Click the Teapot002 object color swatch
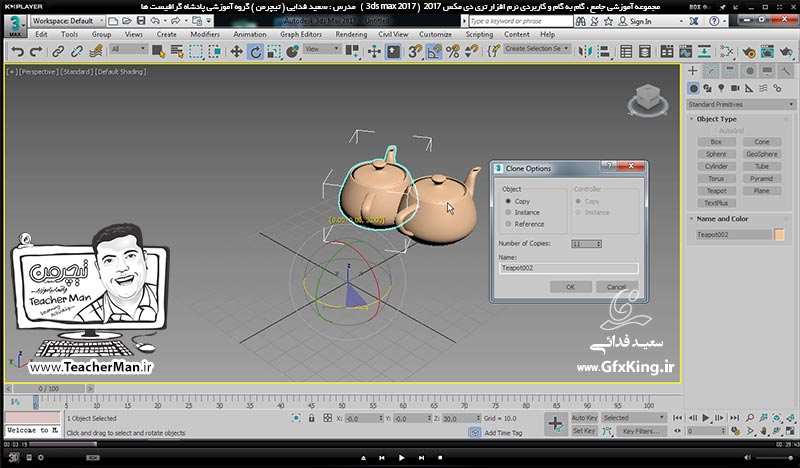Viewport: 800px width, 468px height. click(779, 234)
